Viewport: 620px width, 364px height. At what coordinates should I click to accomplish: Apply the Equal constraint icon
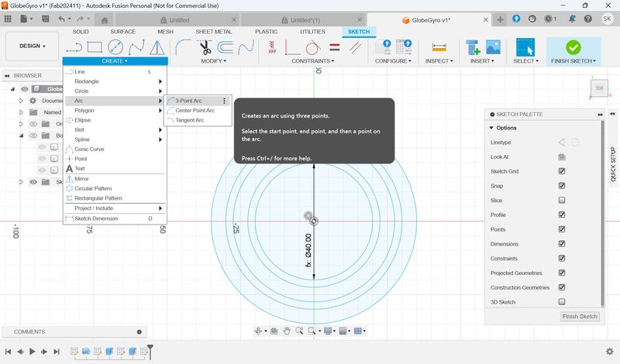point(335,47)
